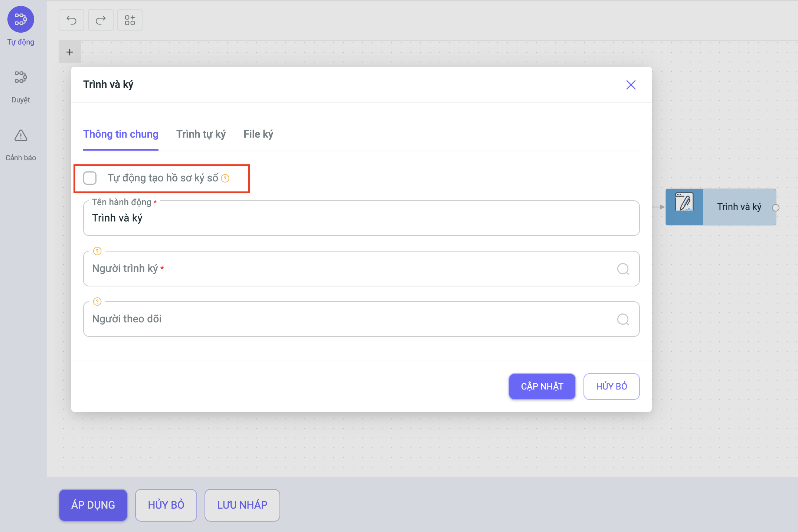Click help icon beside Tự động tạo hồ sơ
Image resolution: width=798 pixels, height=532 pixels.
click(x=225, y=178)
